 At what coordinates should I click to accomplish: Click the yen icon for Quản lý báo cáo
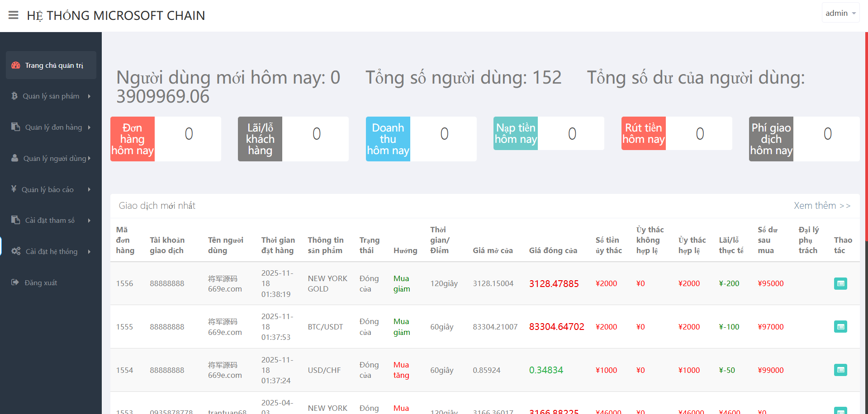pos(14,189)
